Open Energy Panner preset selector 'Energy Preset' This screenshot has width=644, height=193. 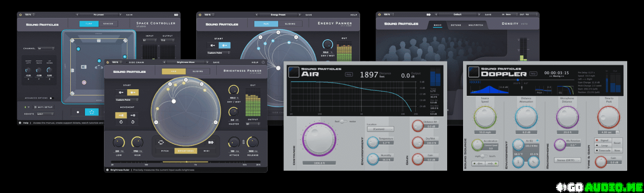point(279,15)
